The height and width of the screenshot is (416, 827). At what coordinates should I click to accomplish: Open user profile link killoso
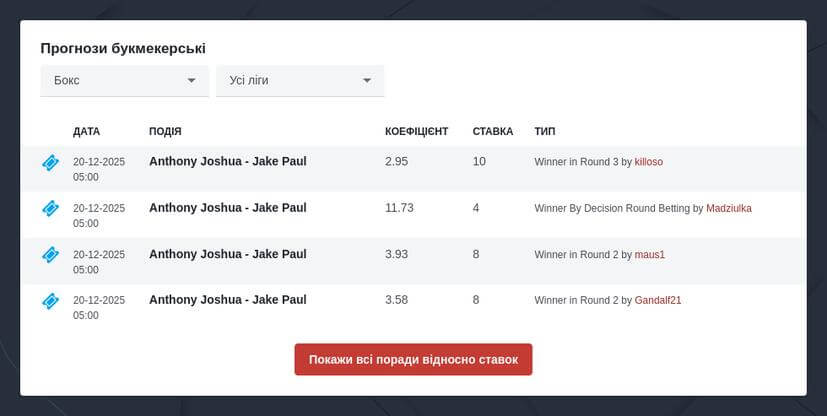click(649, 162)
